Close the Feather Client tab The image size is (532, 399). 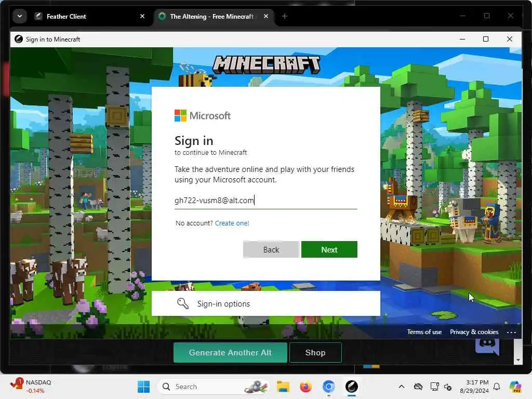[142, 16]
